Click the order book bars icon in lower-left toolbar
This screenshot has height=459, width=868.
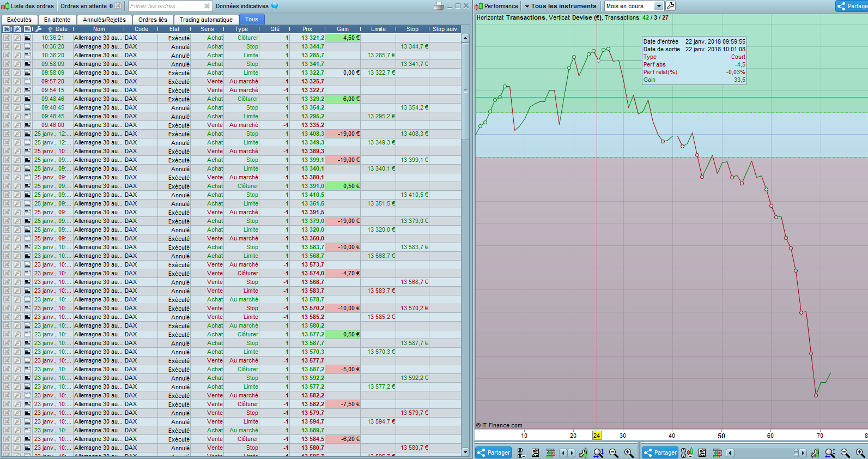(x=551, y=453)
